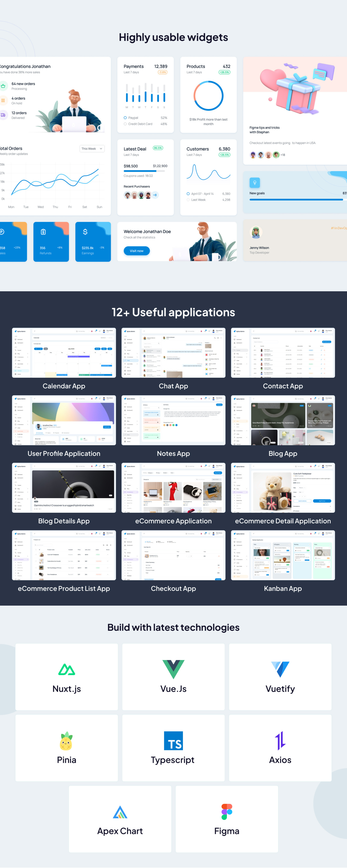Select the April 07 - April 14 option
The width and height of the screenshot is (347, 868).
188,194
